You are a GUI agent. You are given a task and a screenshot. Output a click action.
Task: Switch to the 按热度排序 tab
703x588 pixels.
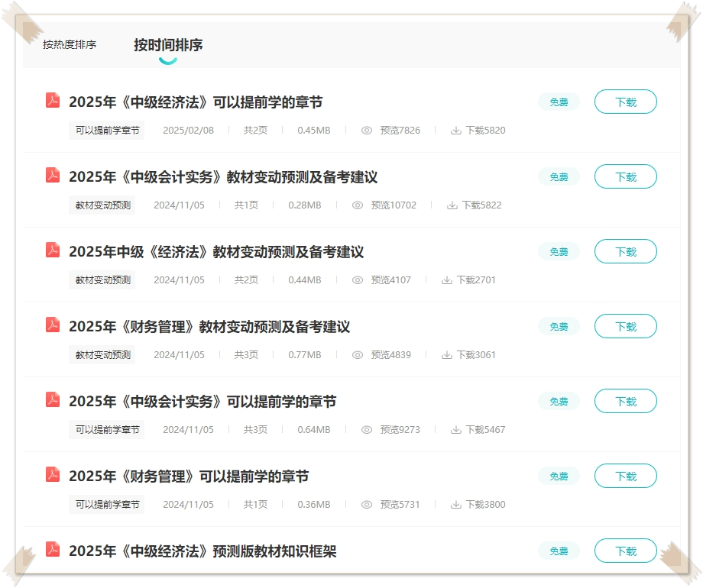(71, 45)
